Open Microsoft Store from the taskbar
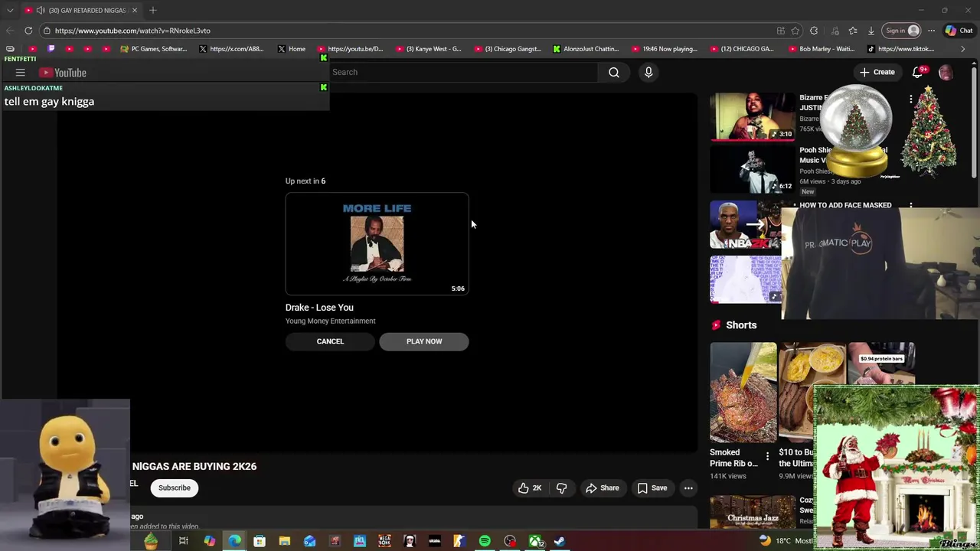Screen dimensions: 980x551 tap(260, 541)
